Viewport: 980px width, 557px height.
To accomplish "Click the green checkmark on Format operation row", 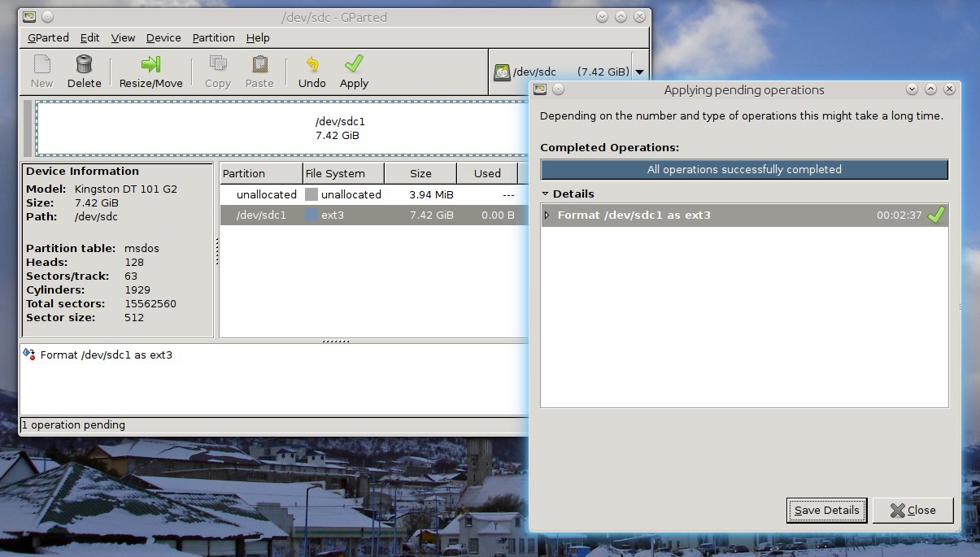I will pyautogui.click(x=936, y=215).
